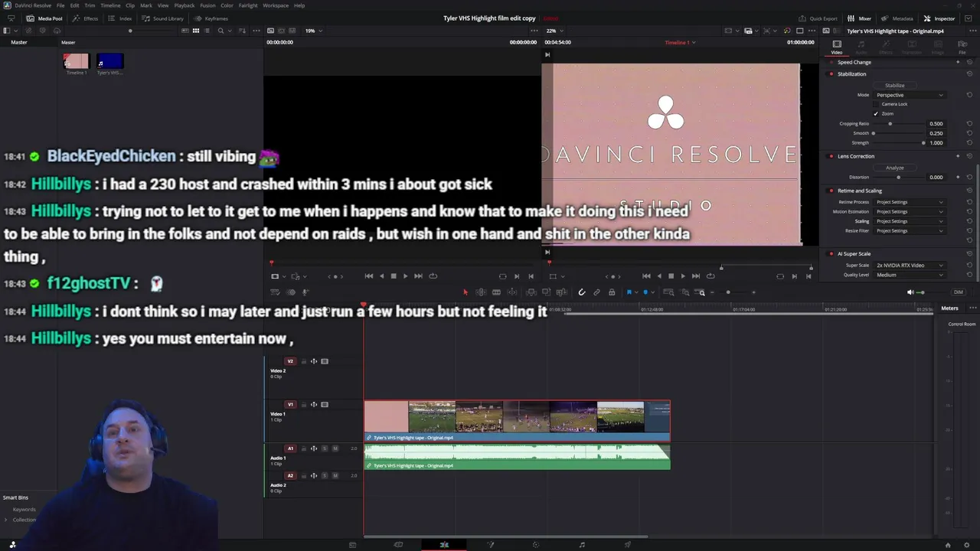Screen dimensions: 980x551
Task: Open the Fusion page icon
Action: tap(490, 545)
